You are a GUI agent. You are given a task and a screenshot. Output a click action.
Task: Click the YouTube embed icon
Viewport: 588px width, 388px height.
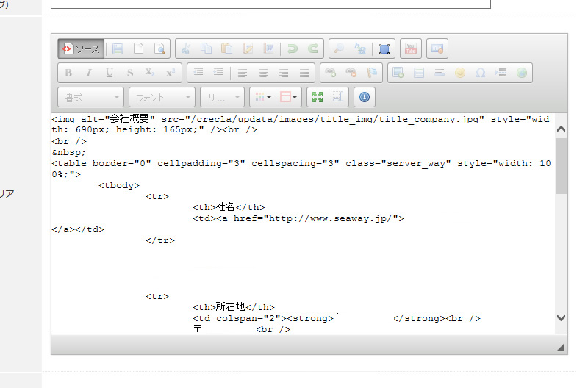pyautogui.click(x=410, y=49)
